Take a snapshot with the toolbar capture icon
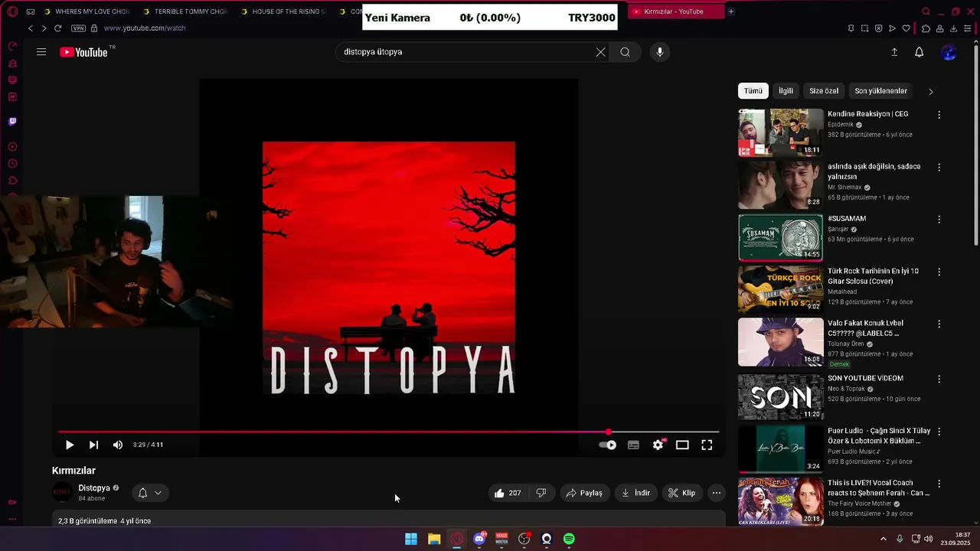This screenshot has width=980, height=551. [x=864, y=28]
